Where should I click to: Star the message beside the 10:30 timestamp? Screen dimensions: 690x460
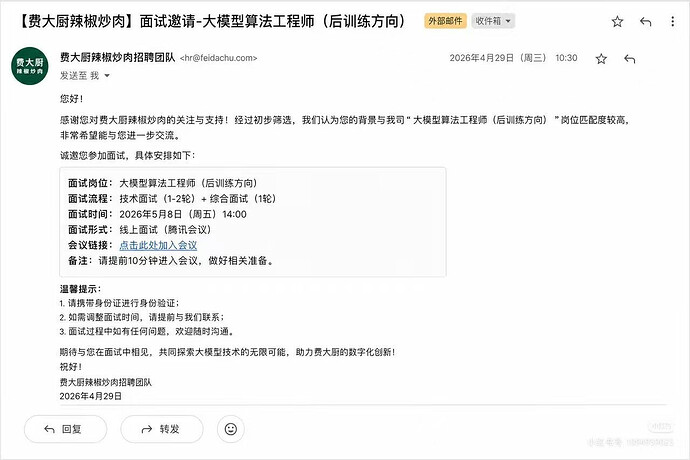pyautogui.click(x=601, y=59)
